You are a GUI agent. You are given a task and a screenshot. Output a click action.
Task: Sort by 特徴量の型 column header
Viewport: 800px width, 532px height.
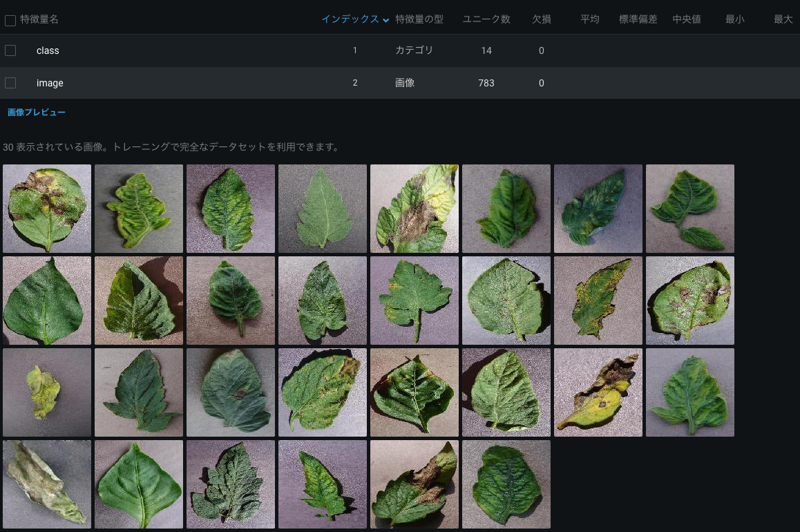coord(419,19)
